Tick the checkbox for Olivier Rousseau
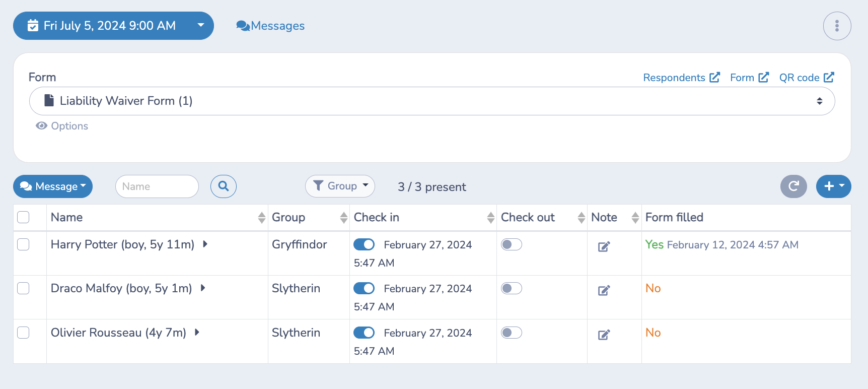868x389 pixels. click(x=23, y=333)
